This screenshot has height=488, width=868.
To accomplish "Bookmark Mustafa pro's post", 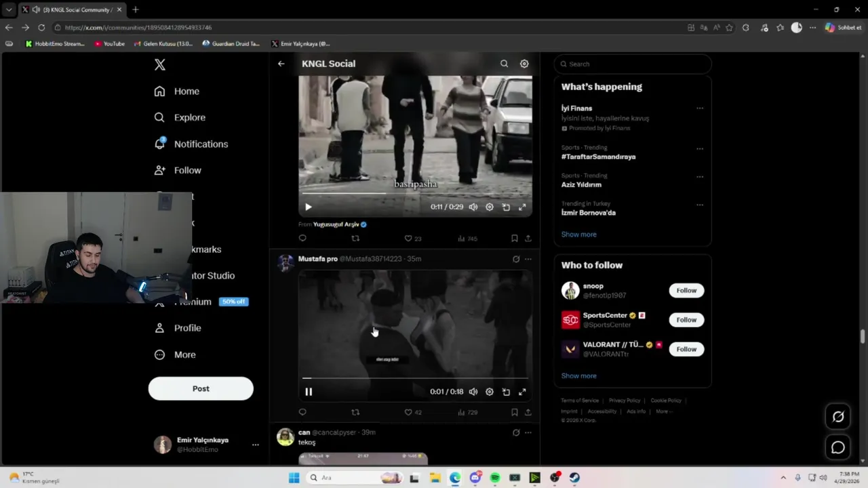I will click(515, 412).
